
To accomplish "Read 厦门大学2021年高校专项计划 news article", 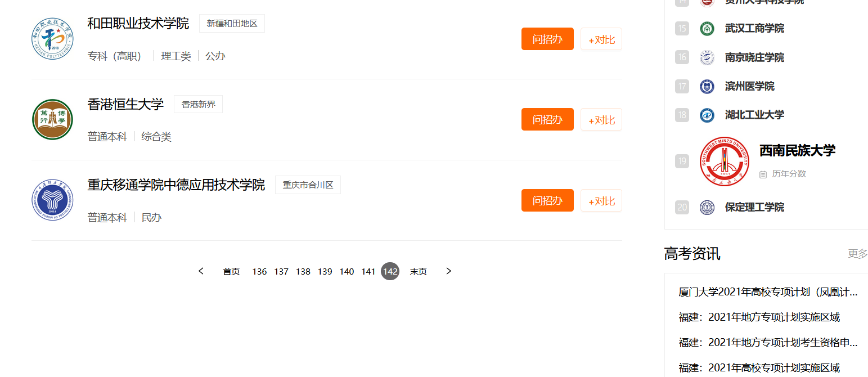I will (768, 292).
